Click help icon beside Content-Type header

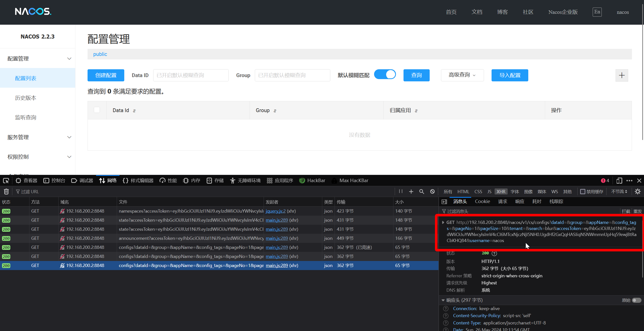pos(446,323)
